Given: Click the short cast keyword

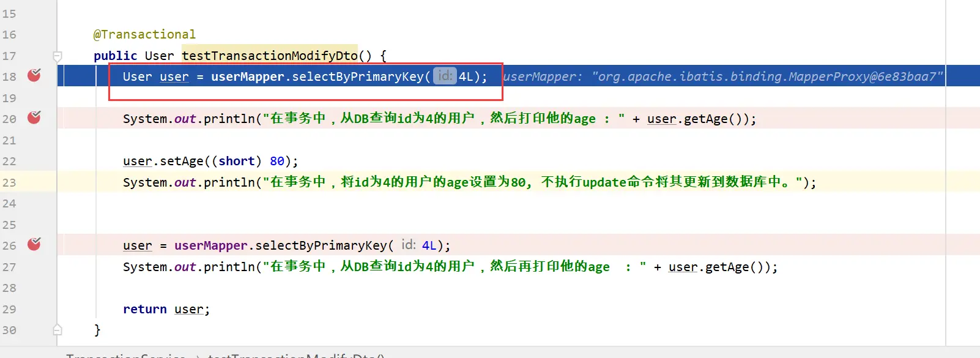Looking at the screenshot, I should pyautogui.click(x=237, y=161).
